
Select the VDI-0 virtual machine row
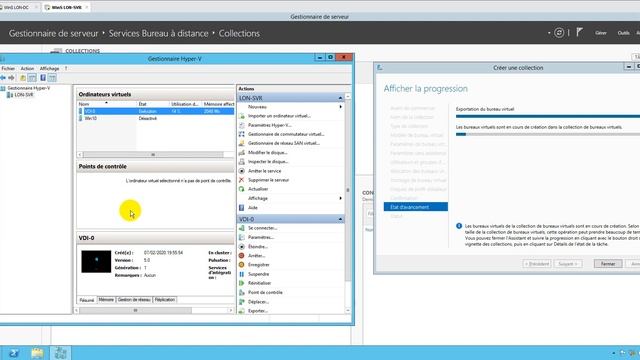point(156,111)
